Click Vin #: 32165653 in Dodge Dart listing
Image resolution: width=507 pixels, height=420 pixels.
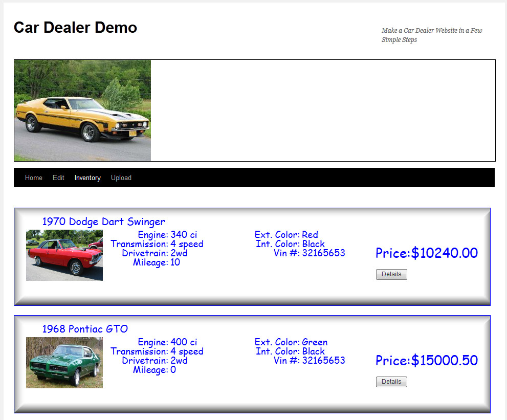tap(310, 253)
